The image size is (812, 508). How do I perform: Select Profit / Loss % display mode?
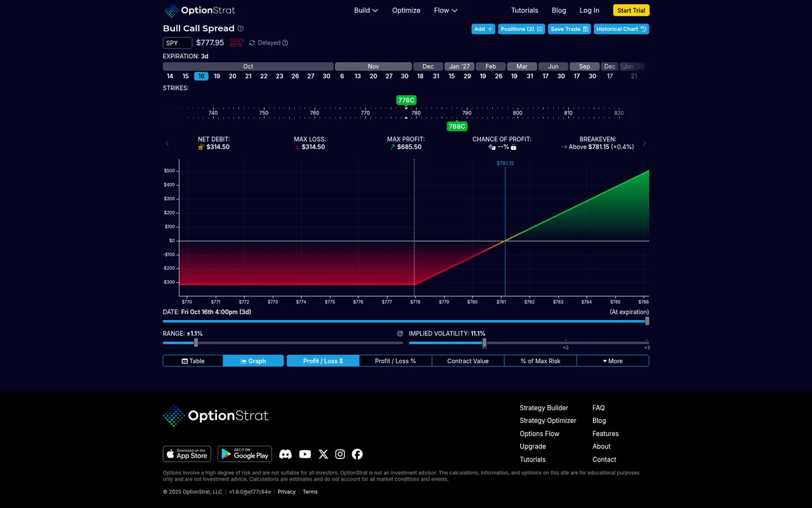coord(395,361)
